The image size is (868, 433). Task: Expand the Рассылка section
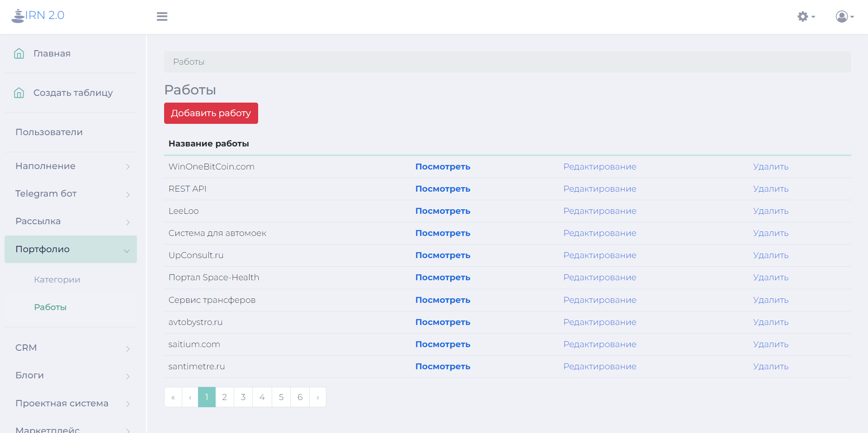71,221
